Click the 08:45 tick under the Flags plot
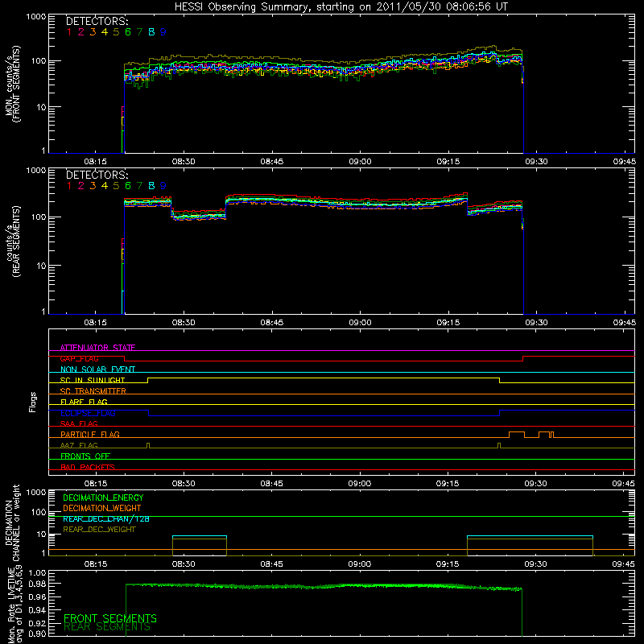 point(271,484)
